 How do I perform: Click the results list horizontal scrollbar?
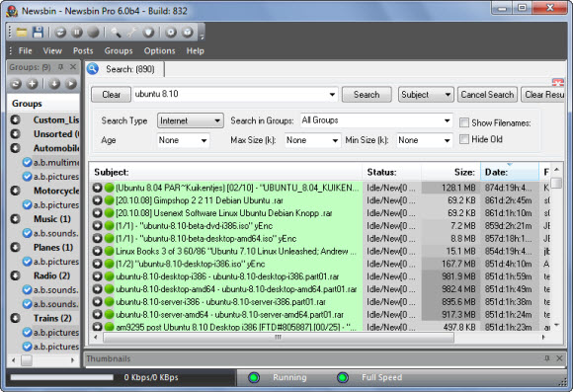coord(279,338)
